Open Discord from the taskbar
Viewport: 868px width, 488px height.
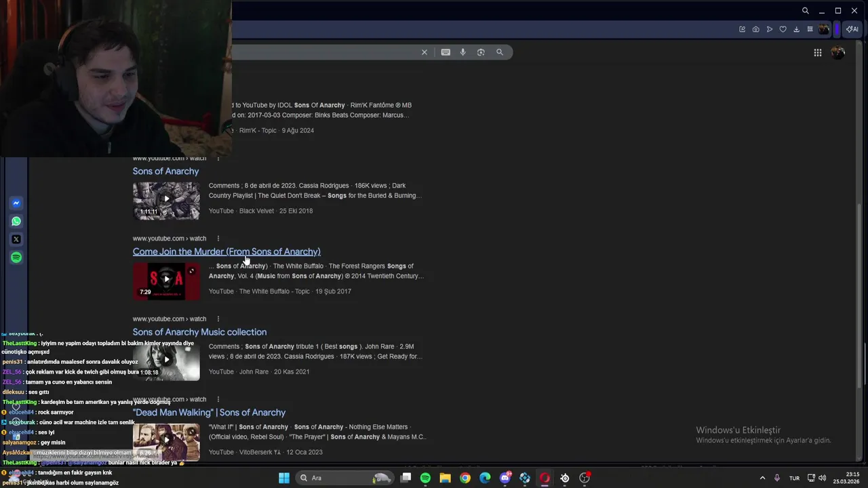point(505,478)
